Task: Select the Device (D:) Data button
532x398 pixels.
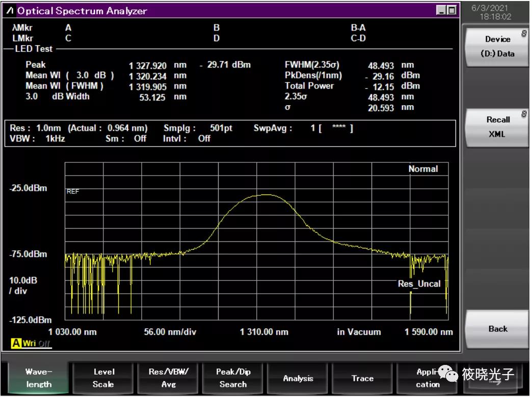Action: pos(497,47)
